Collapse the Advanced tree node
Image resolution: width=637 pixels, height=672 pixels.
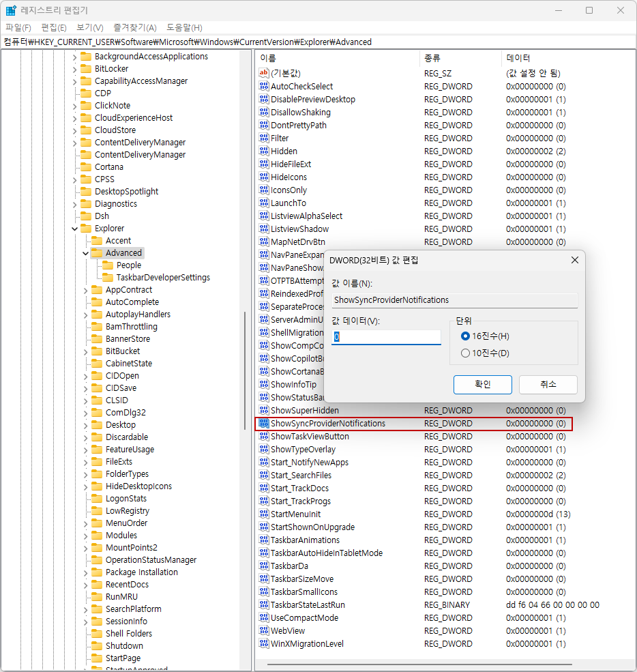[x=86, y=253]
